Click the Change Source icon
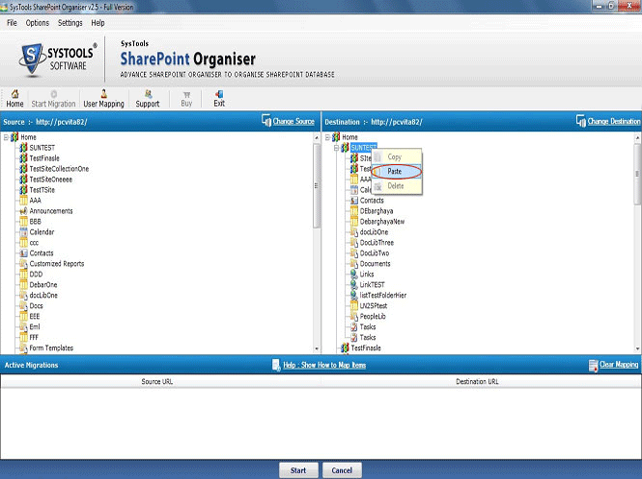Screen dimensions: 642x479 (x=266, y=120)
